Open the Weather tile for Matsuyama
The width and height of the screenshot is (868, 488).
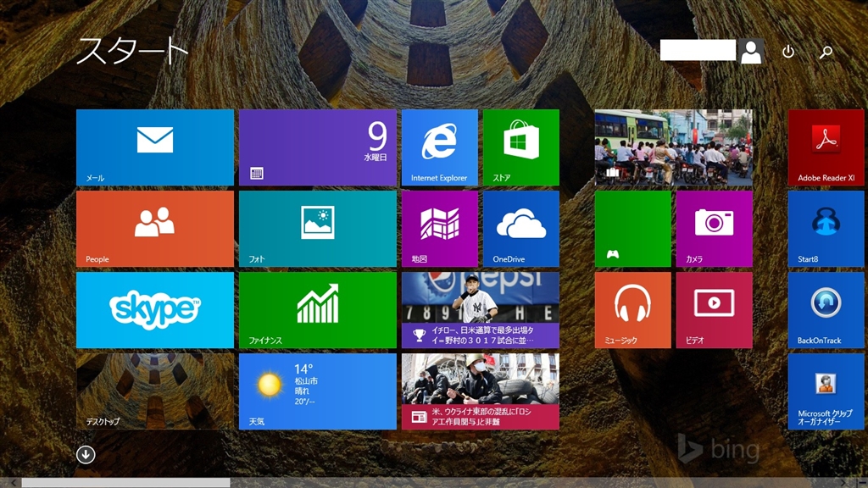(x=318, y=391)
